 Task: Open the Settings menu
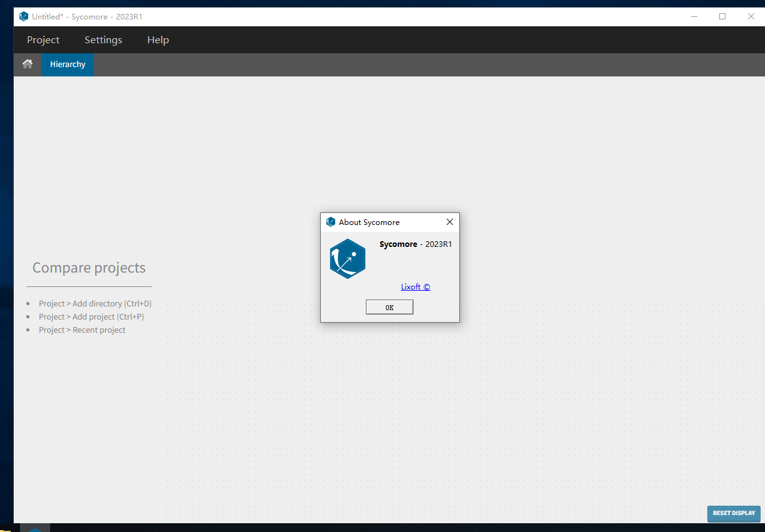103,40
